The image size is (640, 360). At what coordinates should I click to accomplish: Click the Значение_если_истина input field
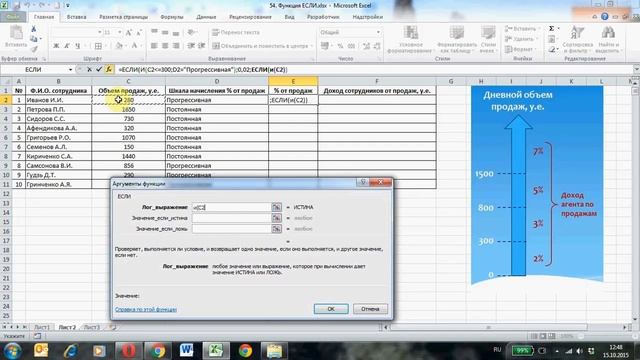(x=231, y=218)
